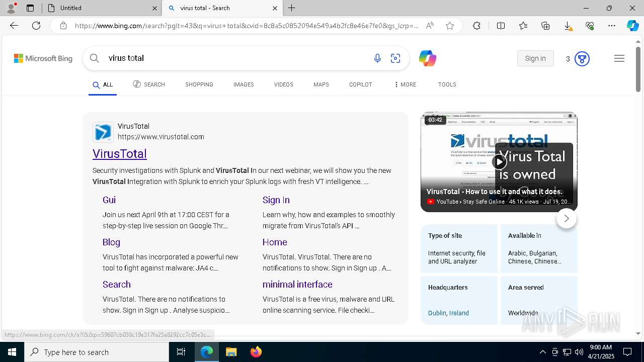Screen dimensions: 644x362
Task: Open the Sign In sitelink
Action: click(276, 200)
